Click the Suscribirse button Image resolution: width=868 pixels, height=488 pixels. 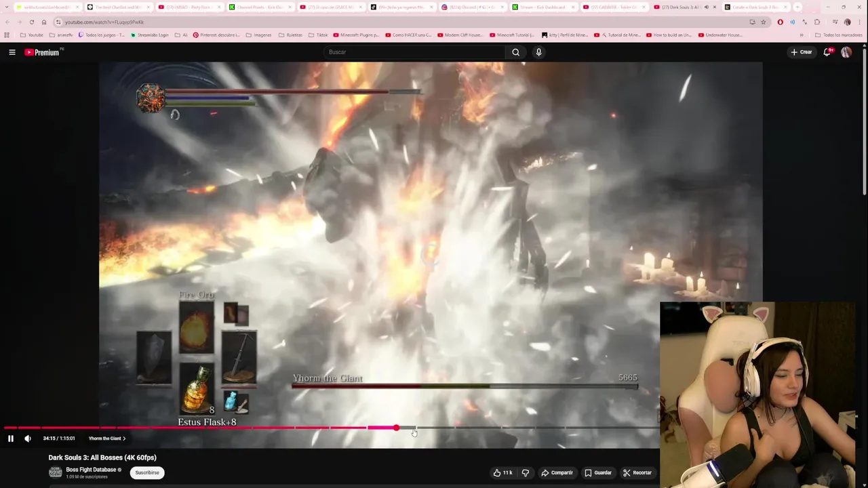tap(147, 472)
